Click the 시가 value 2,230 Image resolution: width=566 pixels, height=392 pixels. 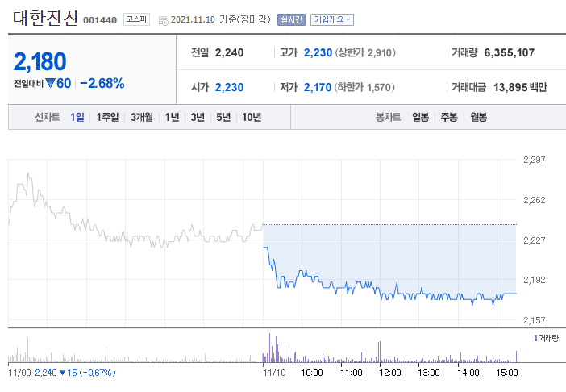point(229,87)
